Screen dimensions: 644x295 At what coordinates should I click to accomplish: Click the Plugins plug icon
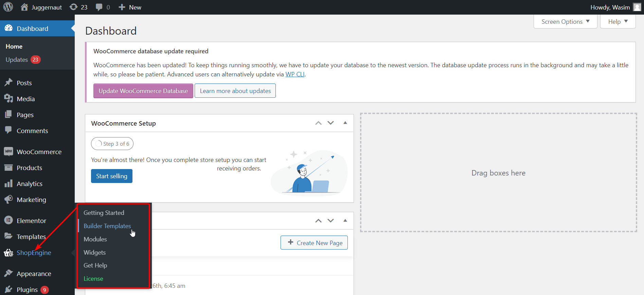[8, 289]
